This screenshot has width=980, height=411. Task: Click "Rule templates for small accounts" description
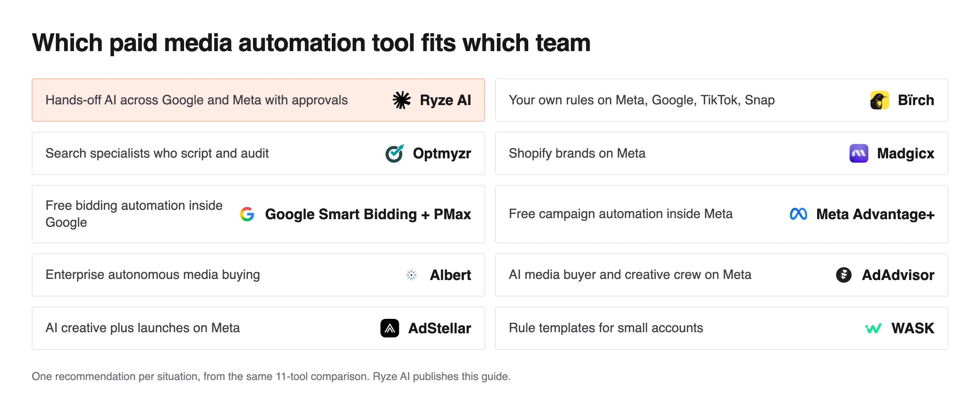[606, 328]
